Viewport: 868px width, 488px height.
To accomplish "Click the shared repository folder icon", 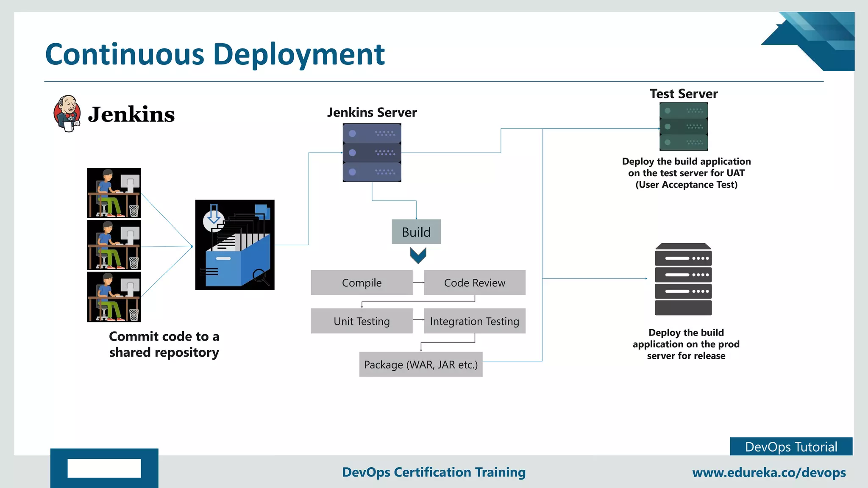I will pos(235,245).
